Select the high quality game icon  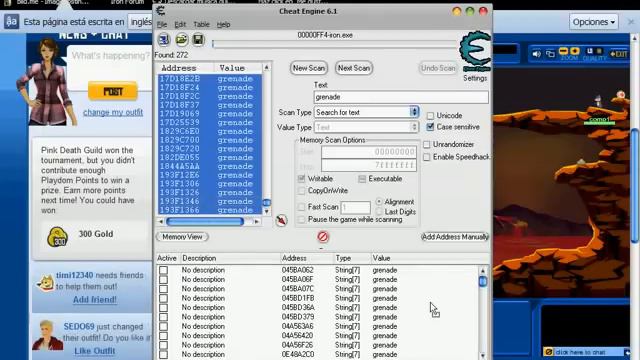599,51
